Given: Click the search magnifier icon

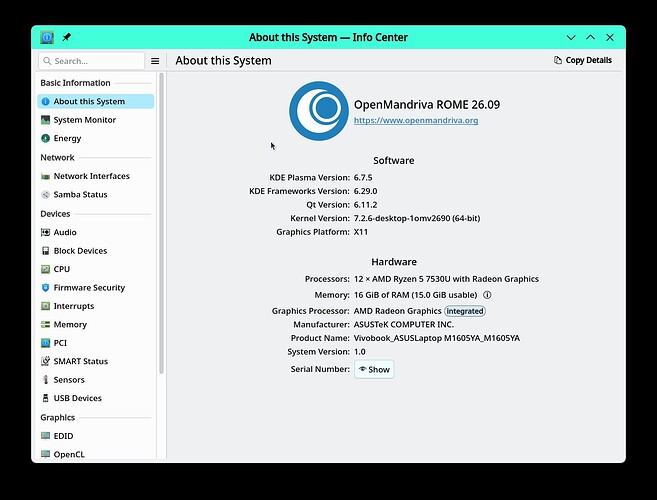Looking at the screenshot, I should [47, 61].
